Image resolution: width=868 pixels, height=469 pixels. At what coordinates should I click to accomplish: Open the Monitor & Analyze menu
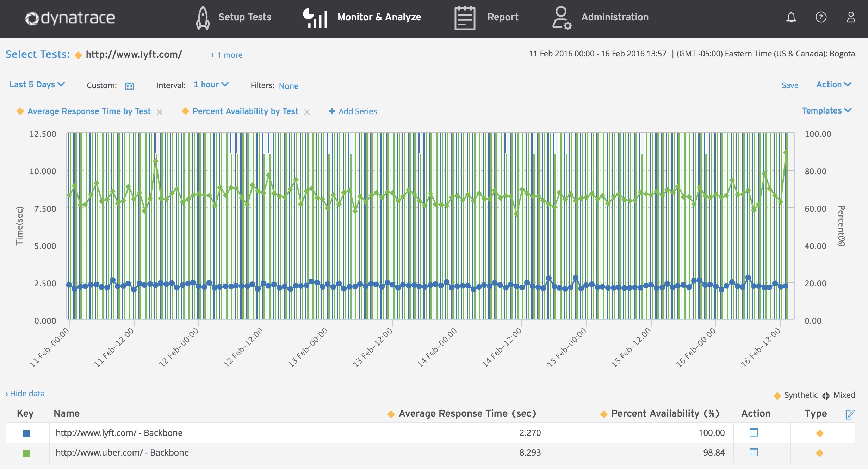tap(379, 17)
